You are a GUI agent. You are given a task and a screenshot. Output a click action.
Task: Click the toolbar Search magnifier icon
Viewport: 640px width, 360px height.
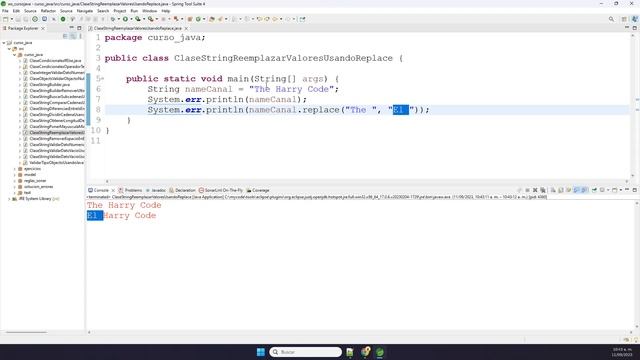point(611,19)
